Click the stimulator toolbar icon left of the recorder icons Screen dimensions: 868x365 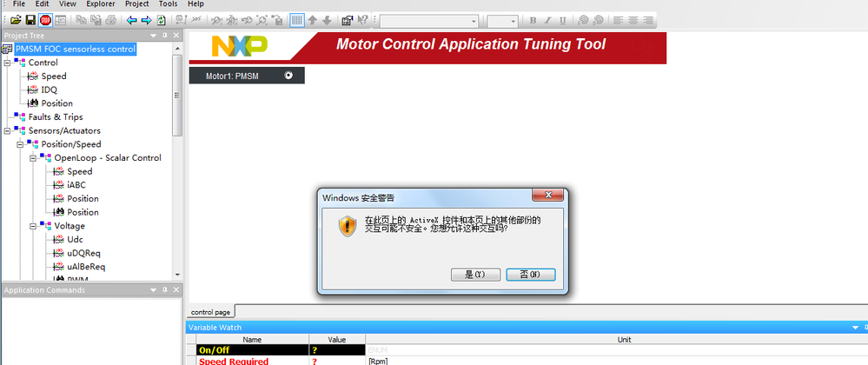click(x=181, y=21)
